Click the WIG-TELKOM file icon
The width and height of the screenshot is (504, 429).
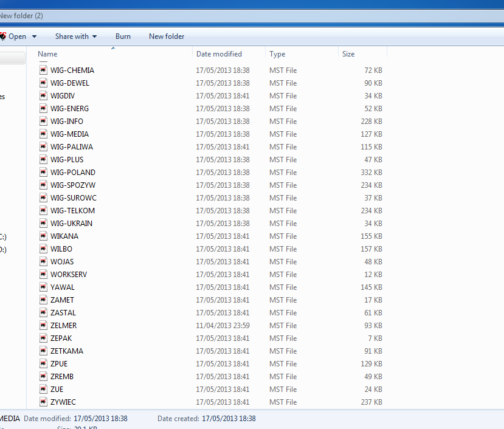[x=43, y=210]
